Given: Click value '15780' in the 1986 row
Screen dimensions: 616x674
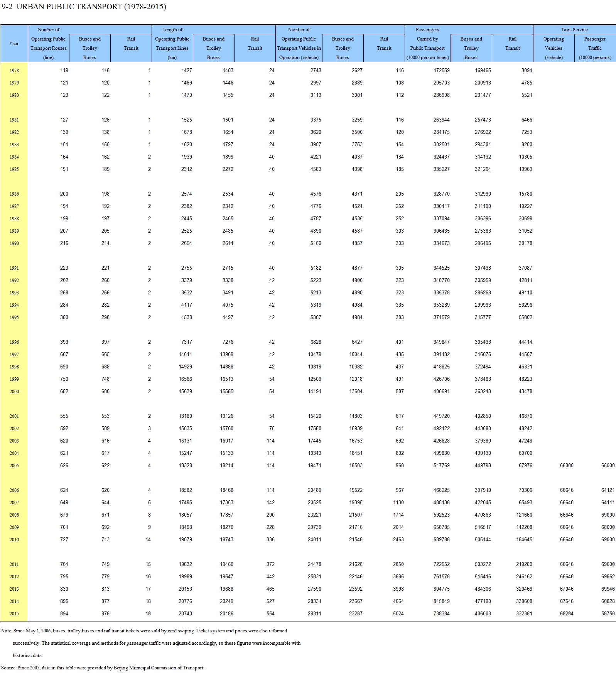Looking at the screenshot, I should [x=525, y=194].
